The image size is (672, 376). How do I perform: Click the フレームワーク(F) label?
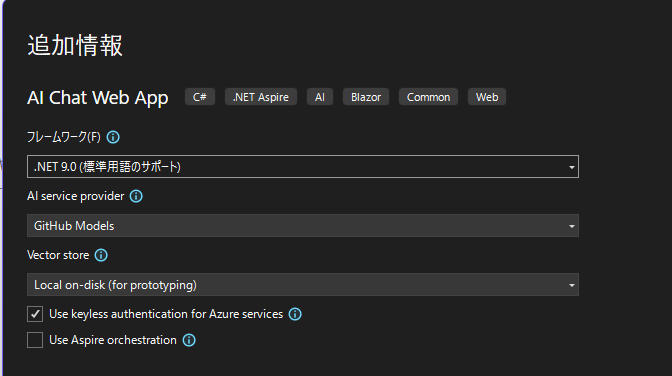tap(64, 137)
